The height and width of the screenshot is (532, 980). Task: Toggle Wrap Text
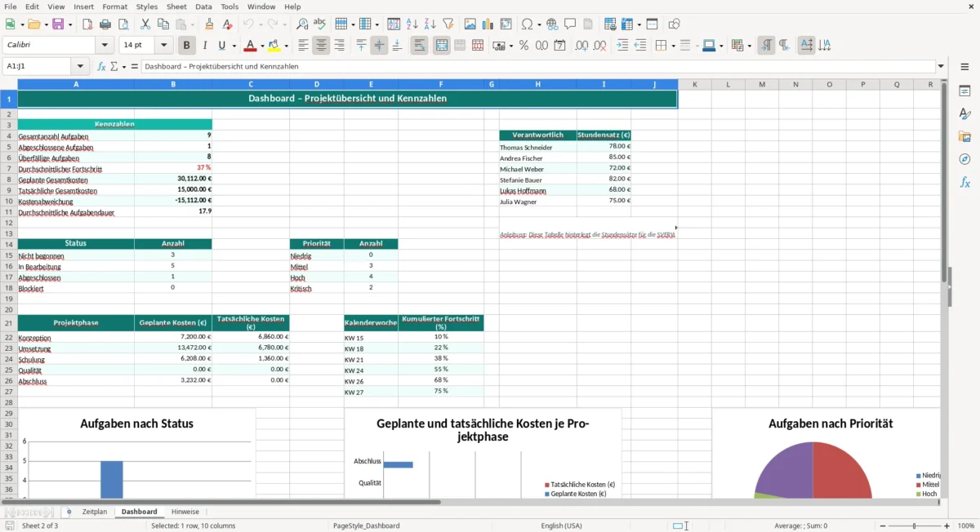coord(420,46)
